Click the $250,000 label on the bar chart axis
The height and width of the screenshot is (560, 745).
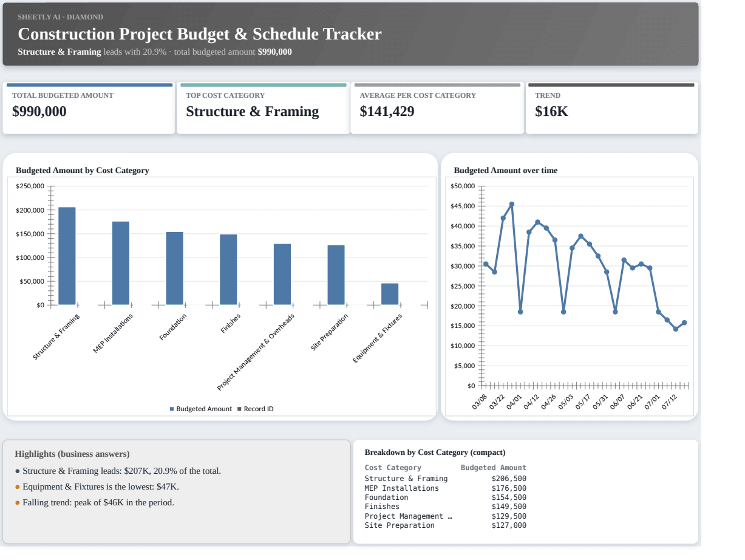30,186
